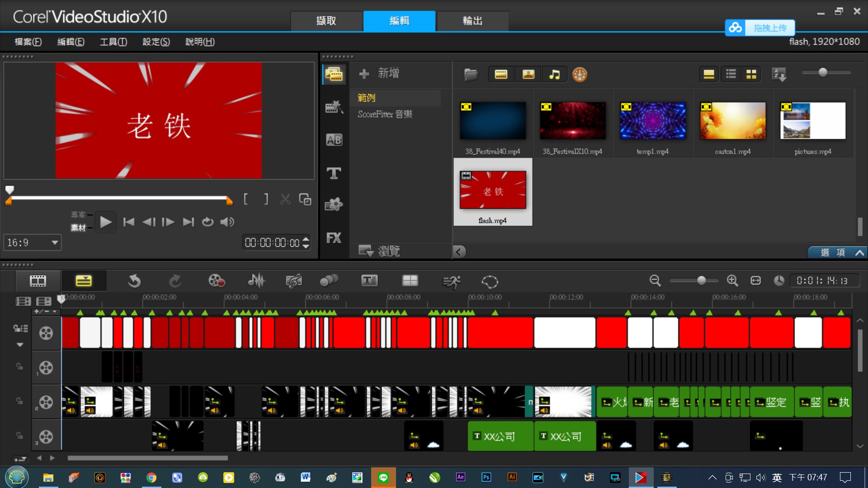Switch to Timeline view
This screenshot has width=868, height=488.
point(84,281)
